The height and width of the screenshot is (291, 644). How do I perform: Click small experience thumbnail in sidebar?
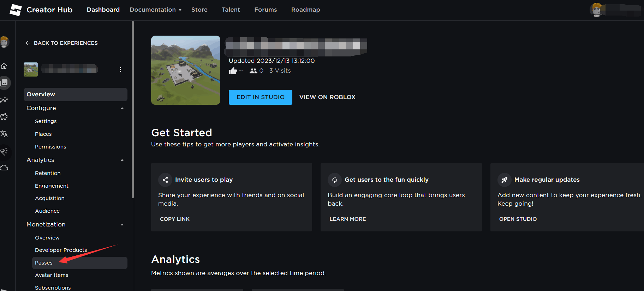pos(31,69)
